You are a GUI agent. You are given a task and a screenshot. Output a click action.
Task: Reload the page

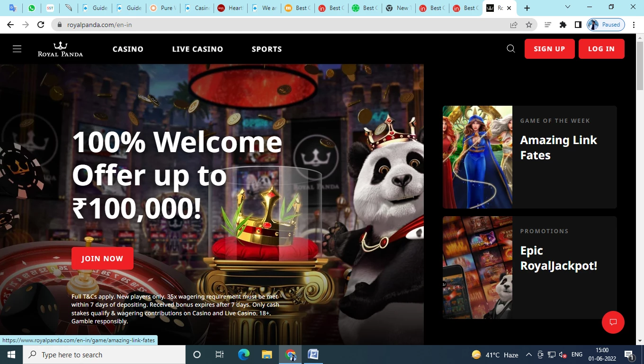[41, 25]
